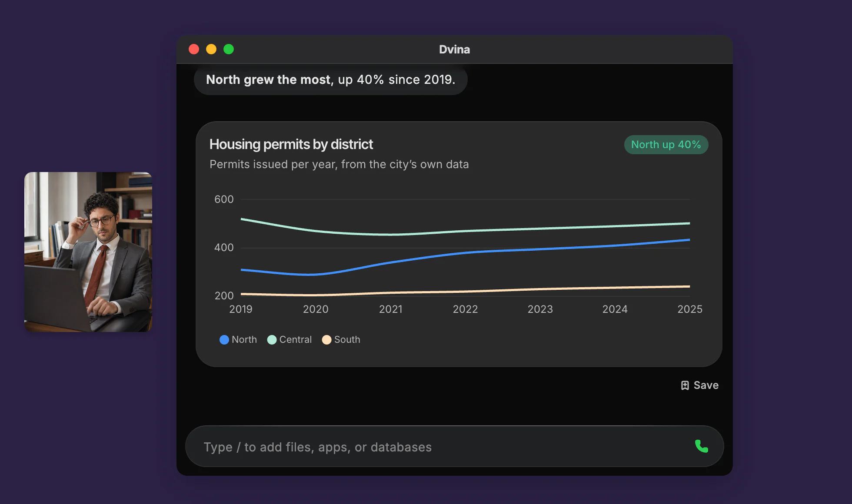
Task: Toggle the South series legend dot
Action: pos(326,340)
